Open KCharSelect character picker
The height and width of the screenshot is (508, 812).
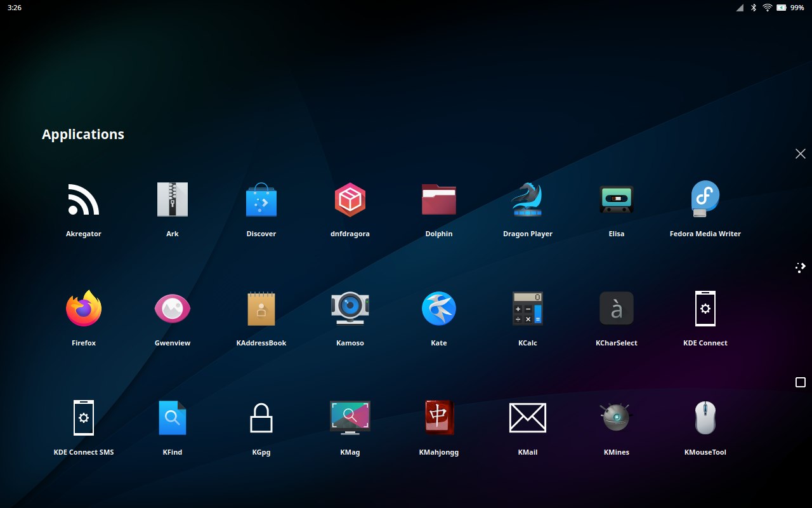[617, 309]
